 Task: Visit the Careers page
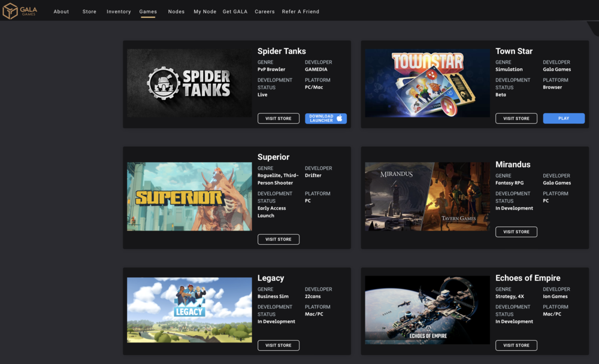pyautogui.click(x=265, y=12)
